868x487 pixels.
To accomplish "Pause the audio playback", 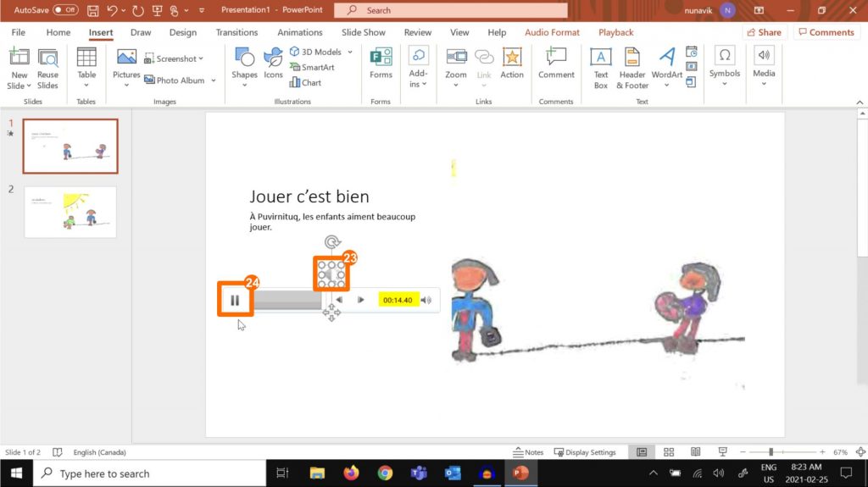I will (235, 300).
